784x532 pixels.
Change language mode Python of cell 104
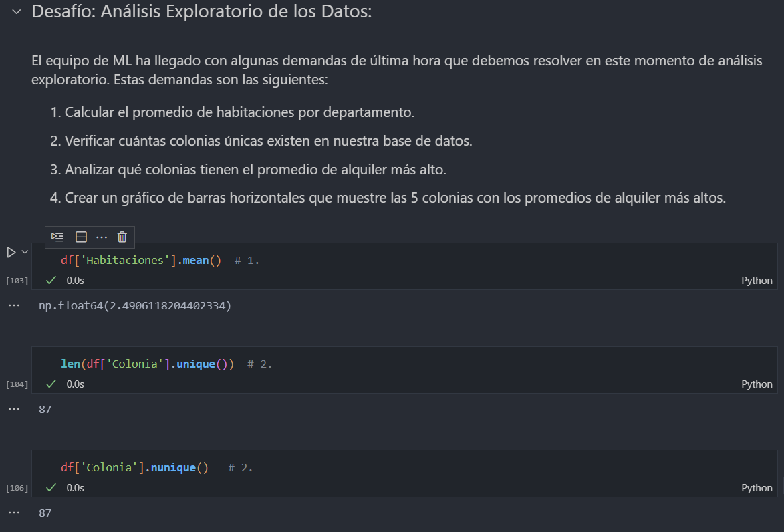point(757,384)
